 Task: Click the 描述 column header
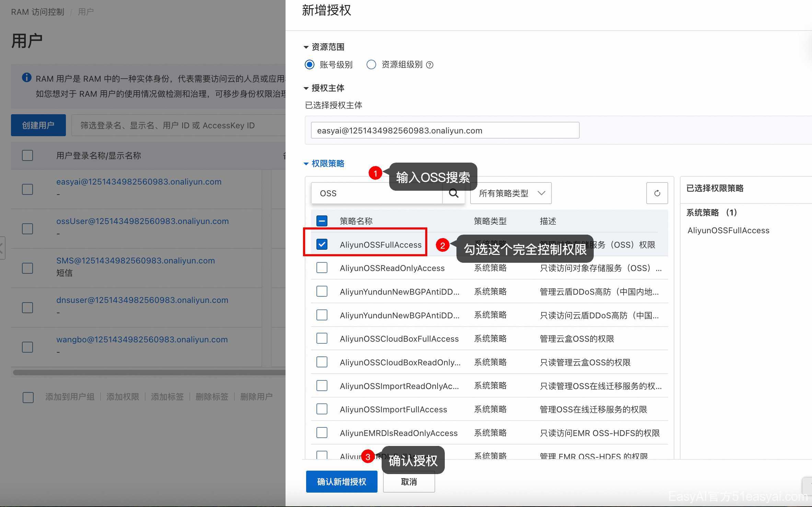tap(548, 221)
